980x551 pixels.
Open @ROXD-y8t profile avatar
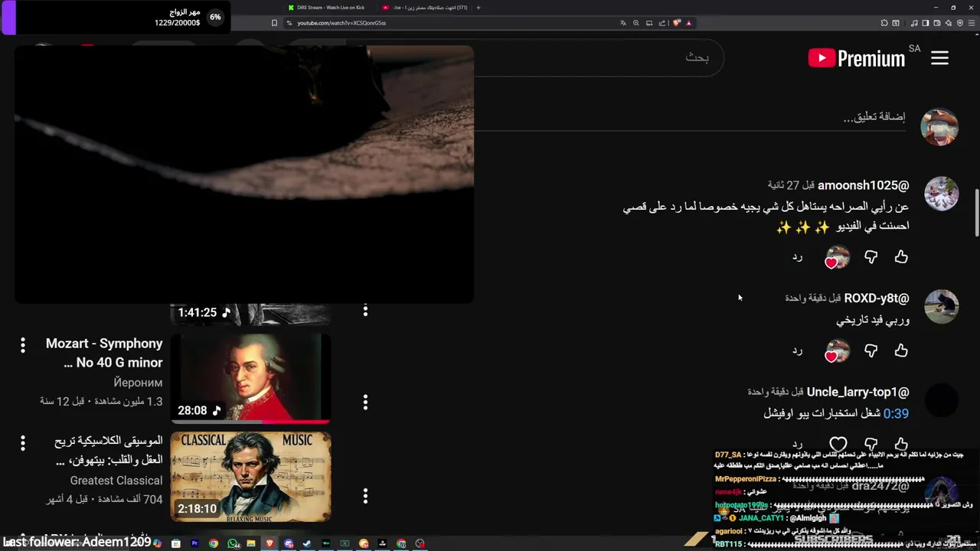pyautogui.click(x=941, y=306)
